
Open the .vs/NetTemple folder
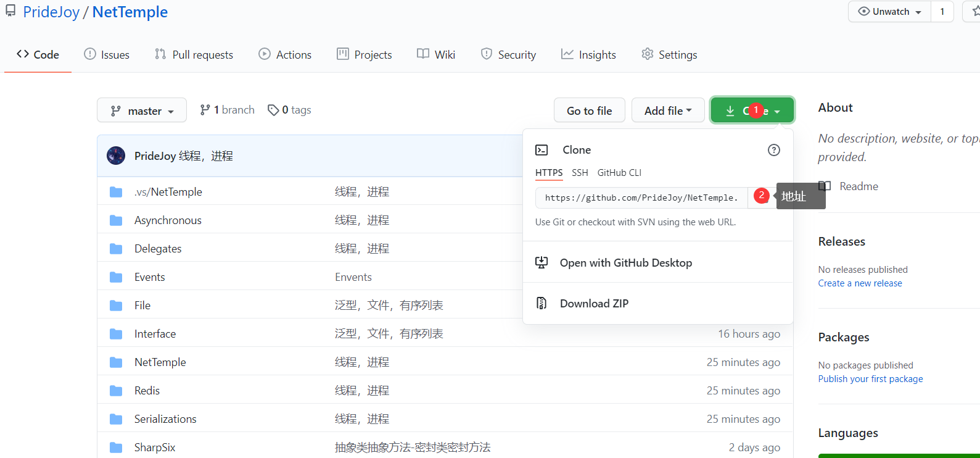pyautogui.click(x=168, y=192)
